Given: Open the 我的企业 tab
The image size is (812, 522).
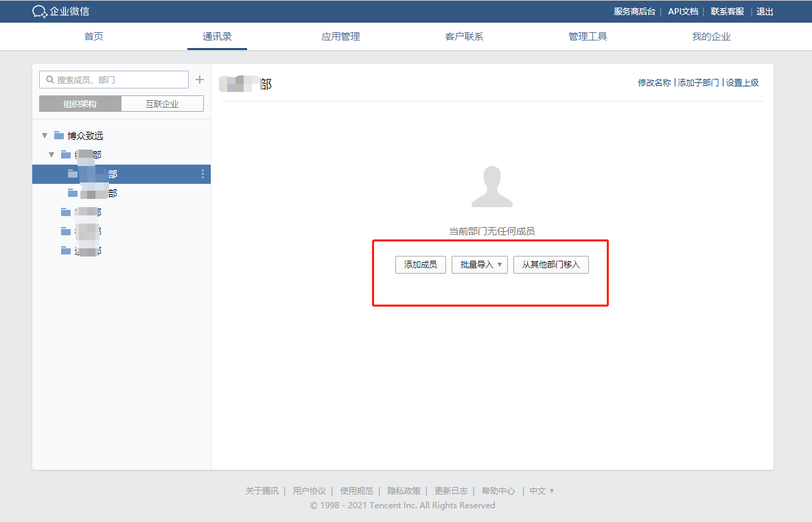Looking at the screenshot, I should (711, 36).
